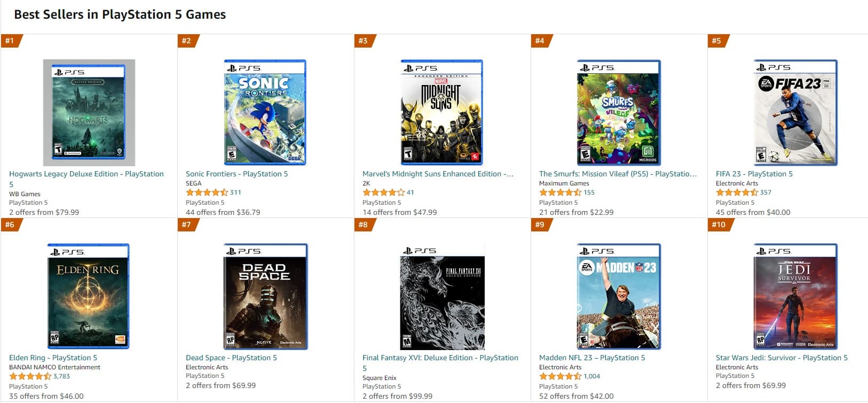Open the 44 offers from $36.79 link
This screenshot has width=868, height=403.
click(x=223, y=212)
